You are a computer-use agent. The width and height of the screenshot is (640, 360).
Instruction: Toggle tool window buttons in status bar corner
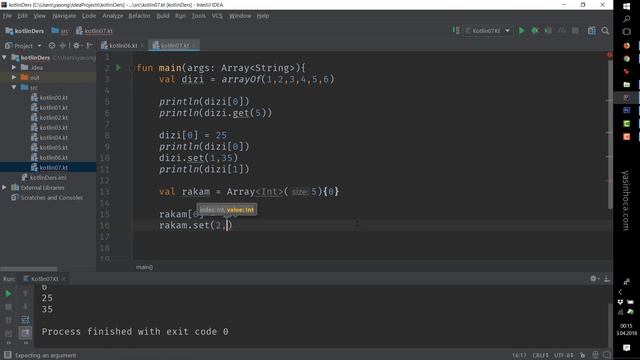coord(7,355)
